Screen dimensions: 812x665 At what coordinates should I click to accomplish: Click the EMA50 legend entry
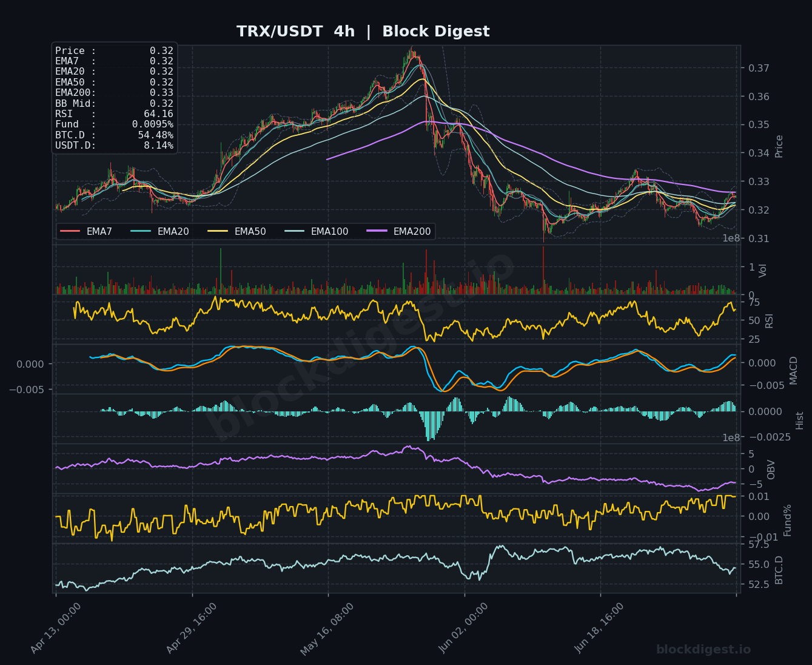pos(237,231)
